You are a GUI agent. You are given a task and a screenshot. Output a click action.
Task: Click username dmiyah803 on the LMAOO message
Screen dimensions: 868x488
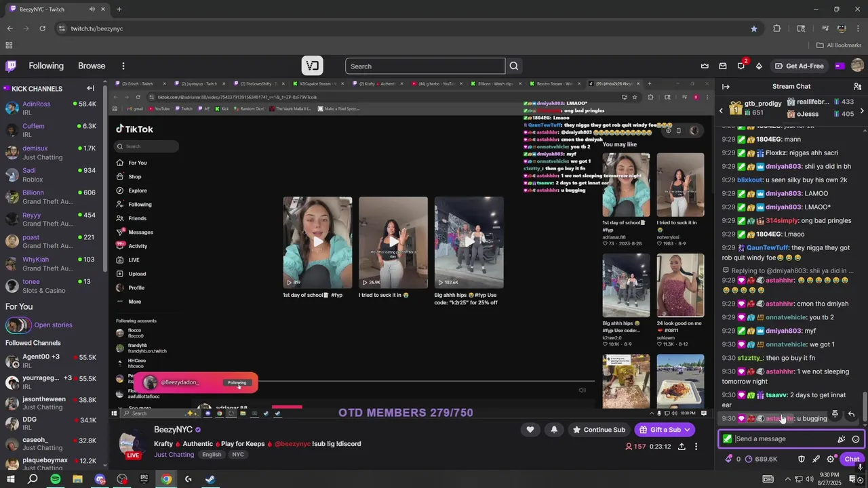point(783,193)
